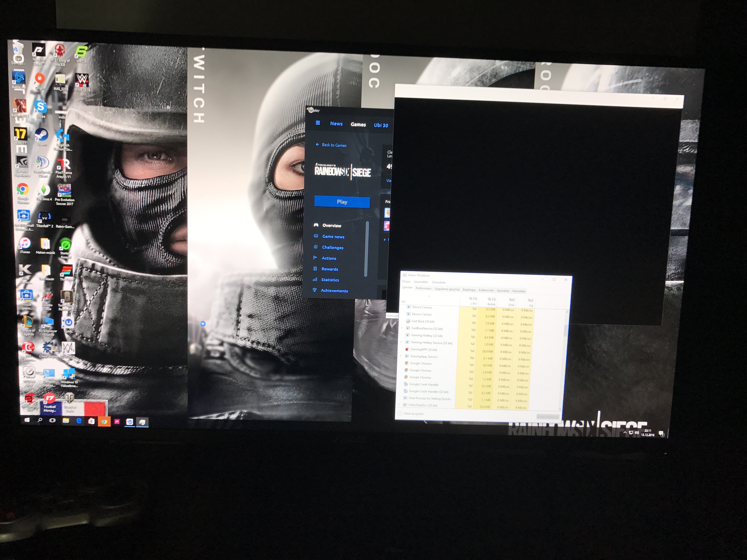Expand the FastBootService process group
The image size is (747, 560).
(x=402, y=328)
